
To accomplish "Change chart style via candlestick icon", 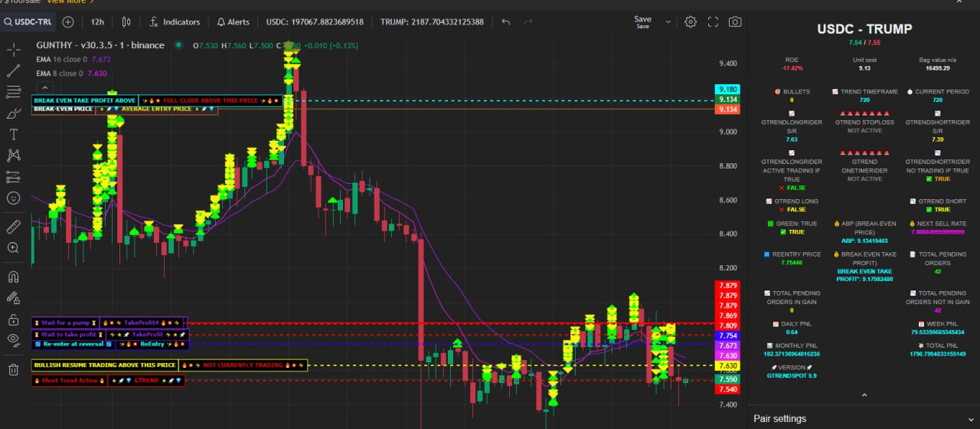I will (126, 22).
